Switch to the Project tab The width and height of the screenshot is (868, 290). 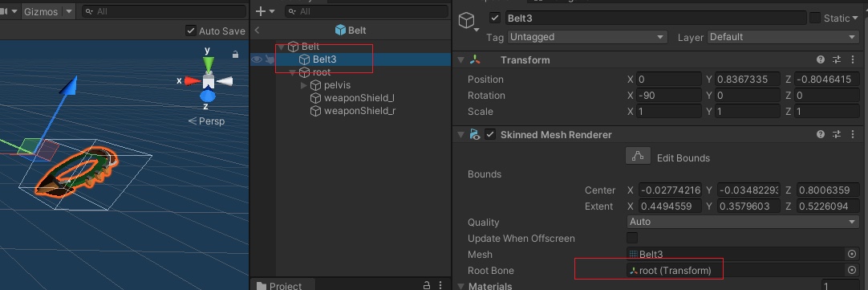point(279,285)
